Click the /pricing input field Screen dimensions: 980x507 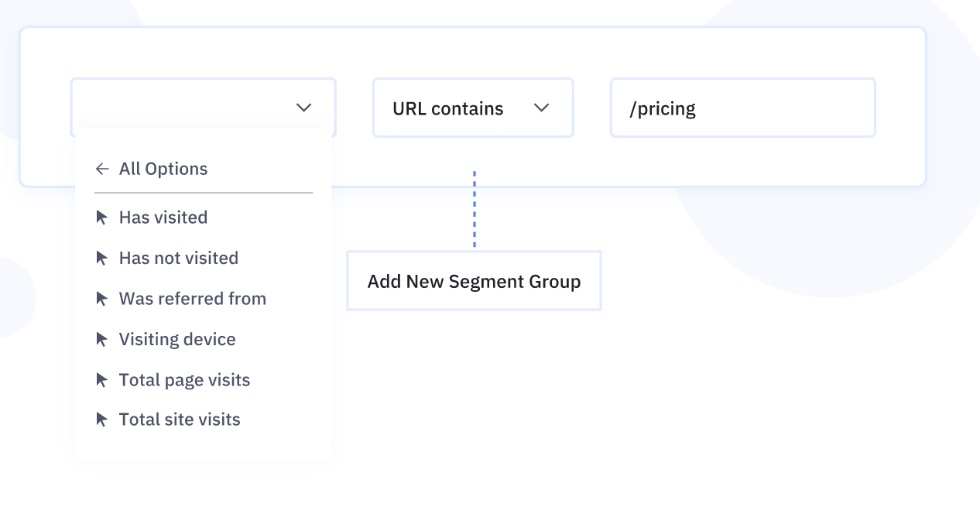pyautogui.click(x=743, y=108)
